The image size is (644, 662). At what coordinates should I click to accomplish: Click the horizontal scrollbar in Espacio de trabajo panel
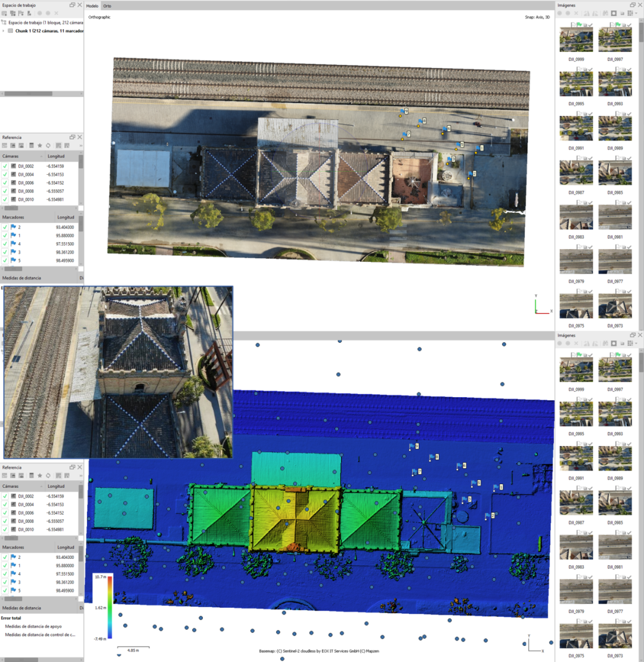click(28, 94)
